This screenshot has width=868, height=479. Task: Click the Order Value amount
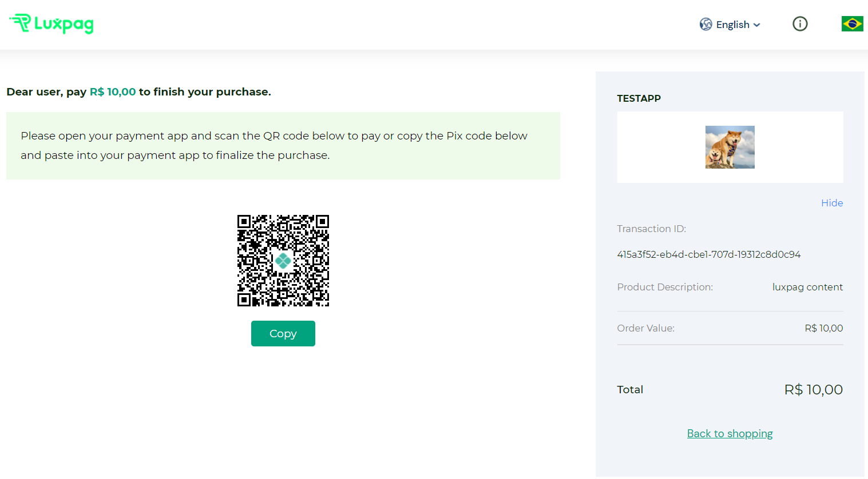point(823,328)
